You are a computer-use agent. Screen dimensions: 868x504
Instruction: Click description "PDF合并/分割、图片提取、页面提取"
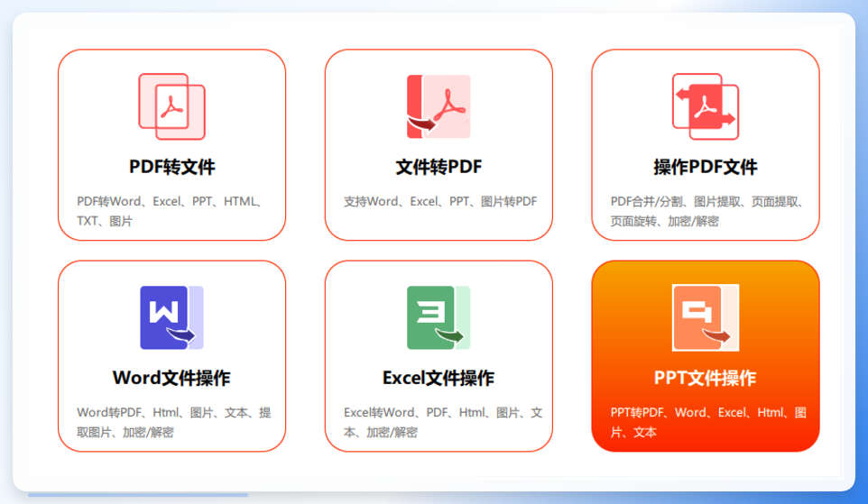(706, 211)
